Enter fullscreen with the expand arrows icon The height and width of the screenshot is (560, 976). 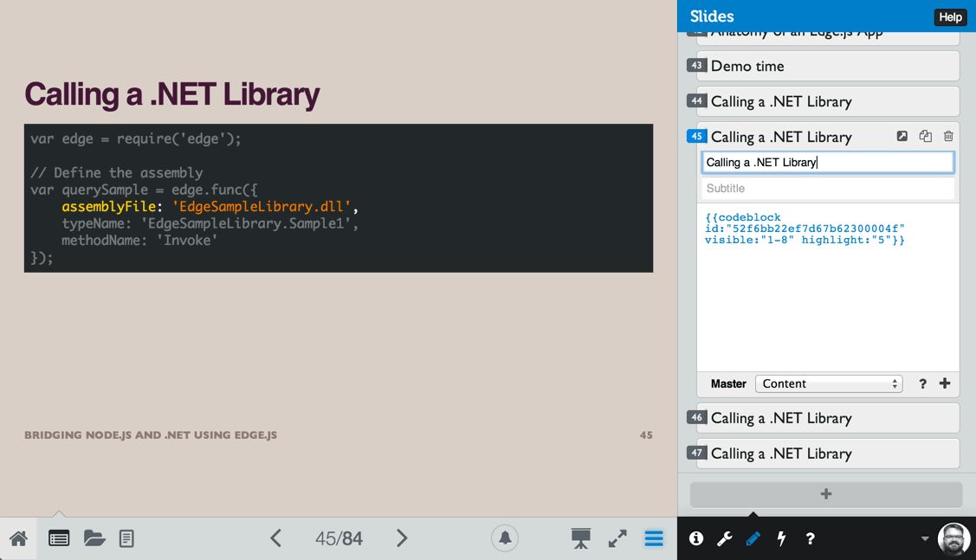tap(617, 538)
